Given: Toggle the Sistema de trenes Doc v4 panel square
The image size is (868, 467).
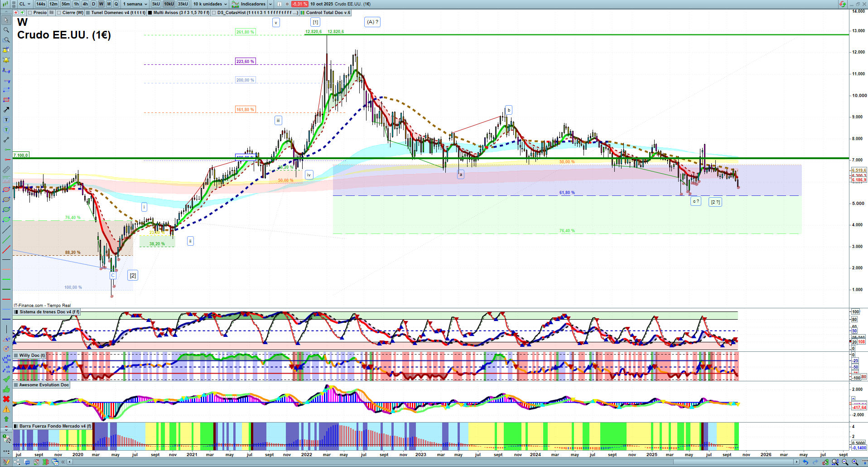Looking at the screenshot, I should pos(16,312).
